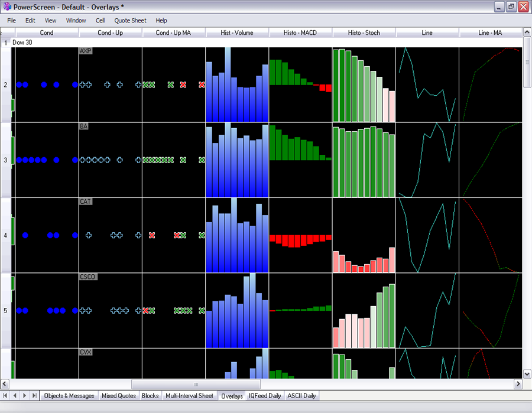Screen dimensions: 532x413
Task: Click the AXP Hist - Volume chart cell
Action: [237, 84]
